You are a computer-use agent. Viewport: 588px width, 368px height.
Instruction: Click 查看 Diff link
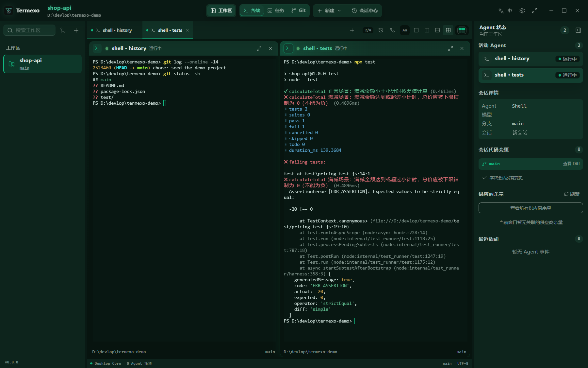[x=571, y=164]
